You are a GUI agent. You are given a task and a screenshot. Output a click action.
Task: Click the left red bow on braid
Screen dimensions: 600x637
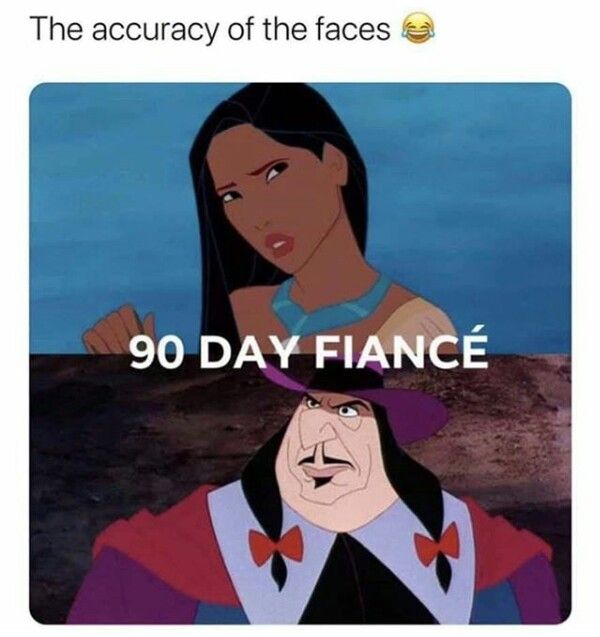coord(276,544)
